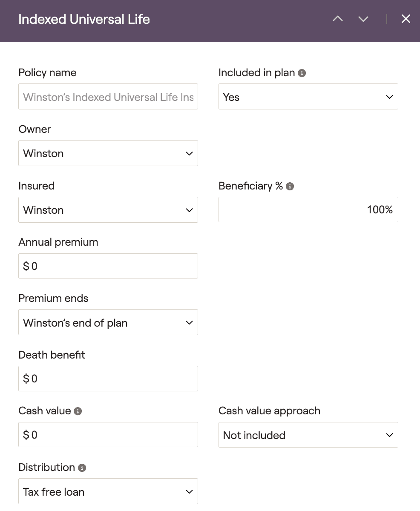Expand the Cash value approach dropdown
The height and width of the screenshot is (511, 420).
308,435
